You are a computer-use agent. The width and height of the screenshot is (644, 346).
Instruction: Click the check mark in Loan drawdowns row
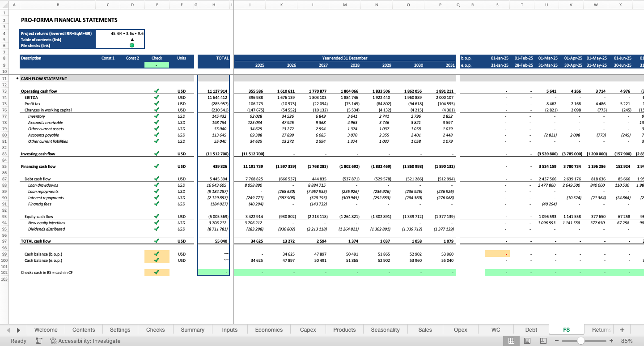coord(157,185)
